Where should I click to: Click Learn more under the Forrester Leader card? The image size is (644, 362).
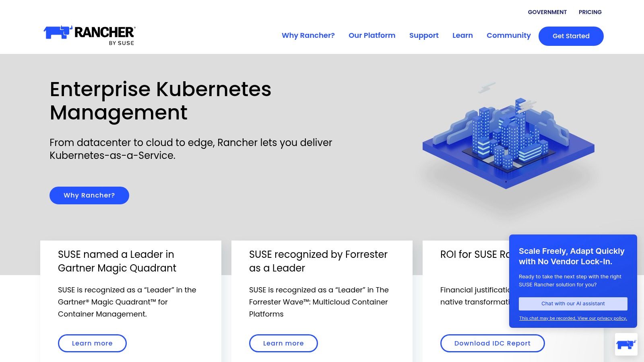point(283,343)
